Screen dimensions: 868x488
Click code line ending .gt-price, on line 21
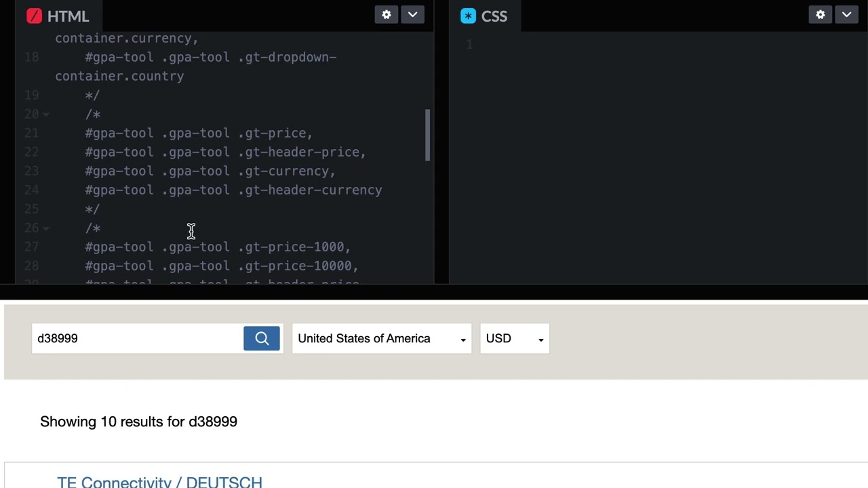click(x=199, y=134)
